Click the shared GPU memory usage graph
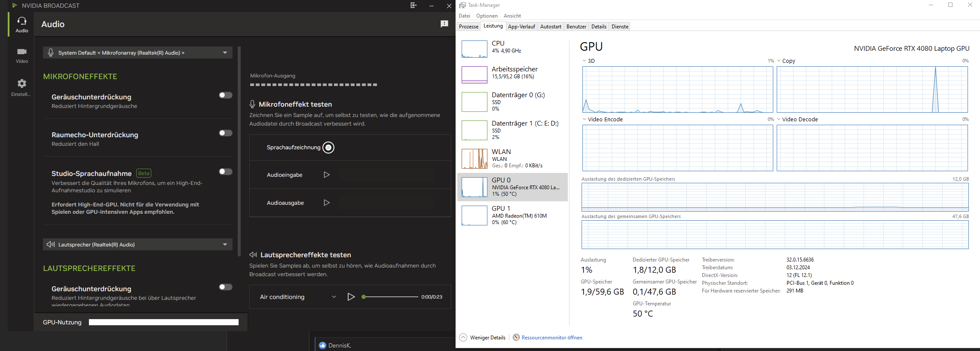 pyautogui.click(x=775, y=235)
